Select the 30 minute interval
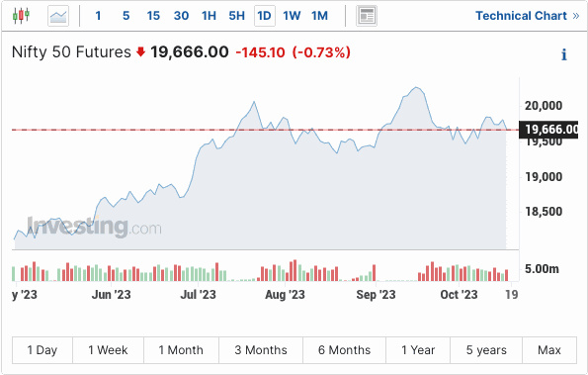 [x=181, y=16]
